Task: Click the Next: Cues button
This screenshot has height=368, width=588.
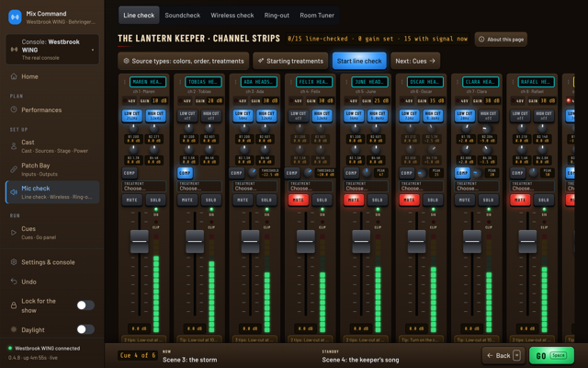Action: tap(415, 61)
